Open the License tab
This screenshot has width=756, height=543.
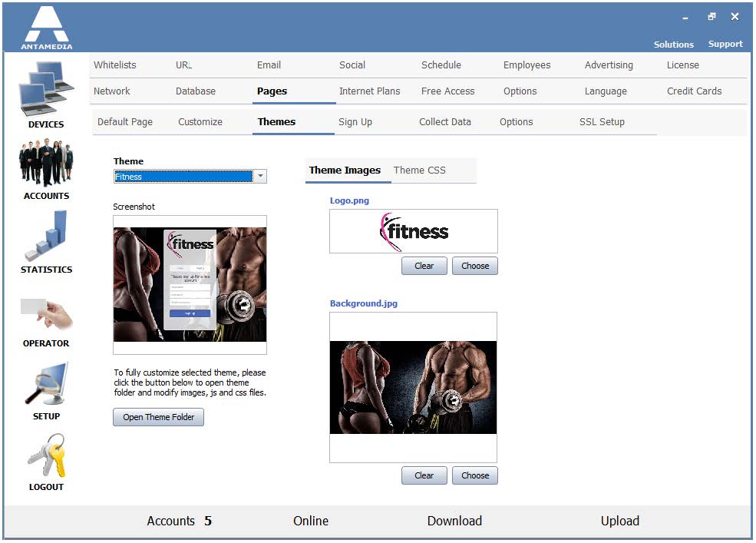(x=683, y=65)
